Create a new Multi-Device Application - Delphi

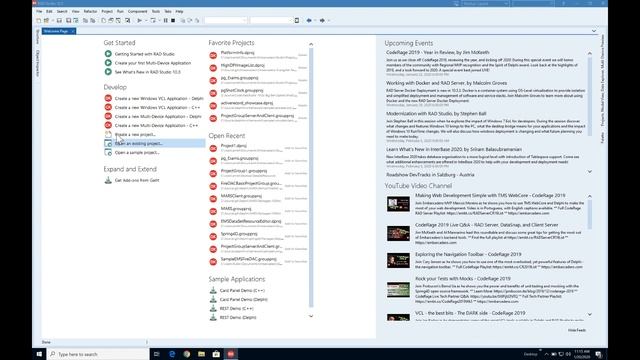[x=158, y=116]
